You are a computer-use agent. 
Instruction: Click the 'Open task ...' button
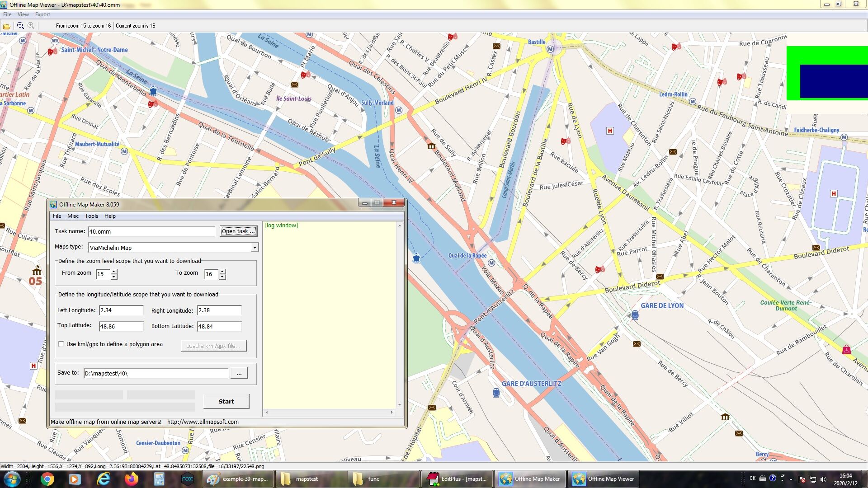(238, 231)
